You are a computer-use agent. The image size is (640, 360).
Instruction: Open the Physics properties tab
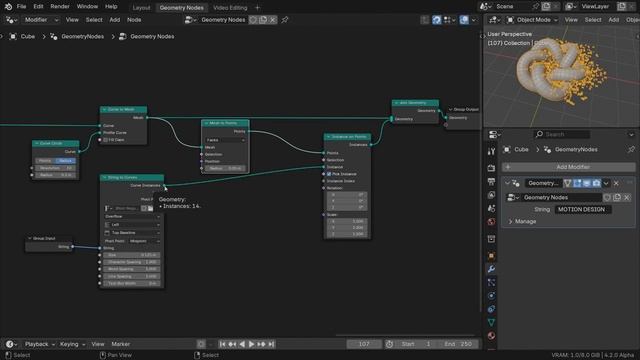(x=491, y=296)
